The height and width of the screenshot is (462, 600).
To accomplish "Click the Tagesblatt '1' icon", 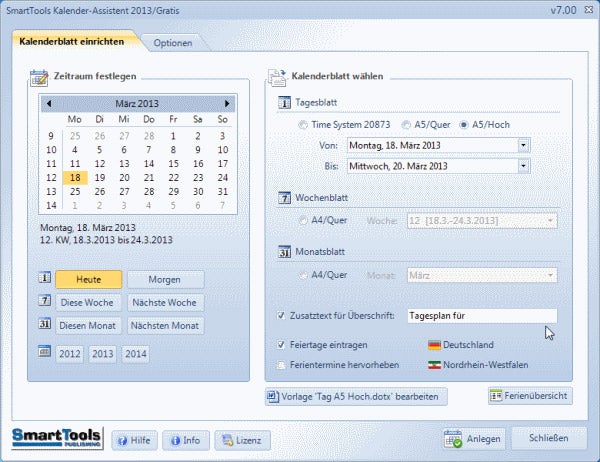I will [x=284, y=103].
